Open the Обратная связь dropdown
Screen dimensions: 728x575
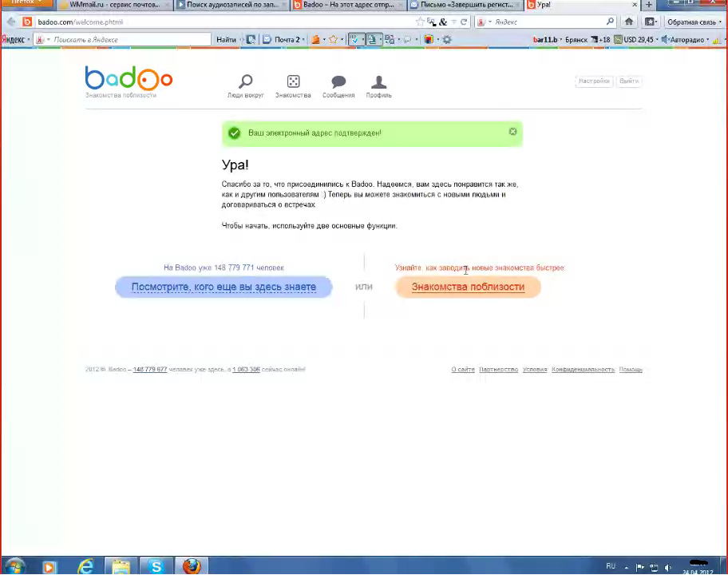coord(694,22)
